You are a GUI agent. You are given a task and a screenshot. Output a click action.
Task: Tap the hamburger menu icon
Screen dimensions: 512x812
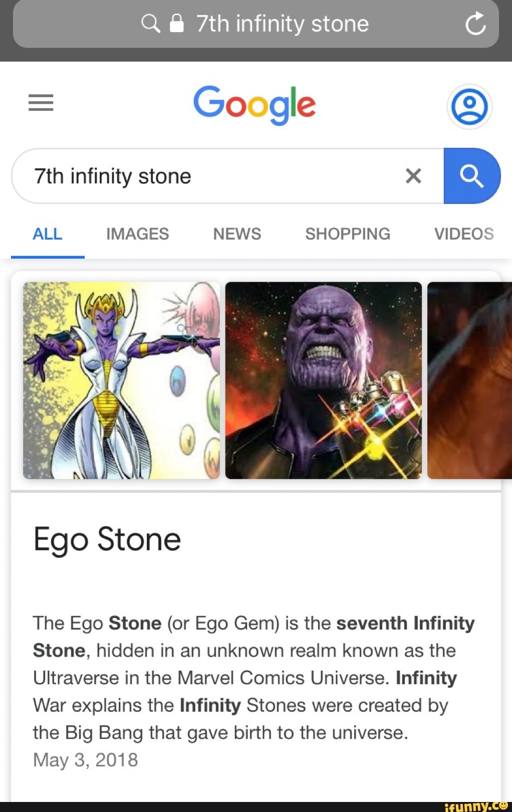pyautogui.click(x=40, y=103)
